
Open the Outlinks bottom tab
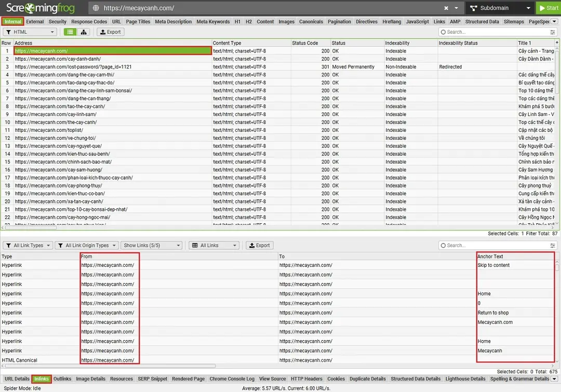pos(62,379)
